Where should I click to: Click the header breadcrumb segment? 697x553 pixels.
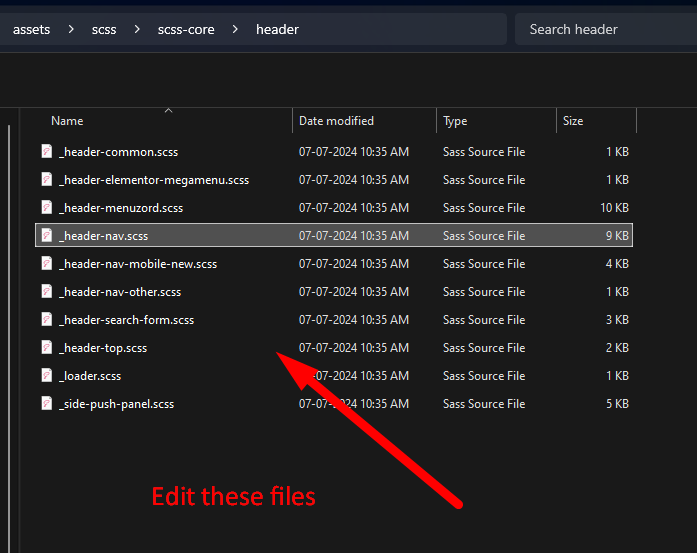(277, 29)
